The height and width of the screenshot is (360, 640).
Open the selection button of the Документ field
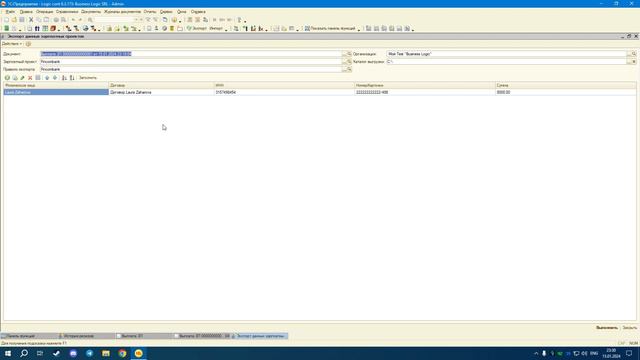tap(344, 54)
